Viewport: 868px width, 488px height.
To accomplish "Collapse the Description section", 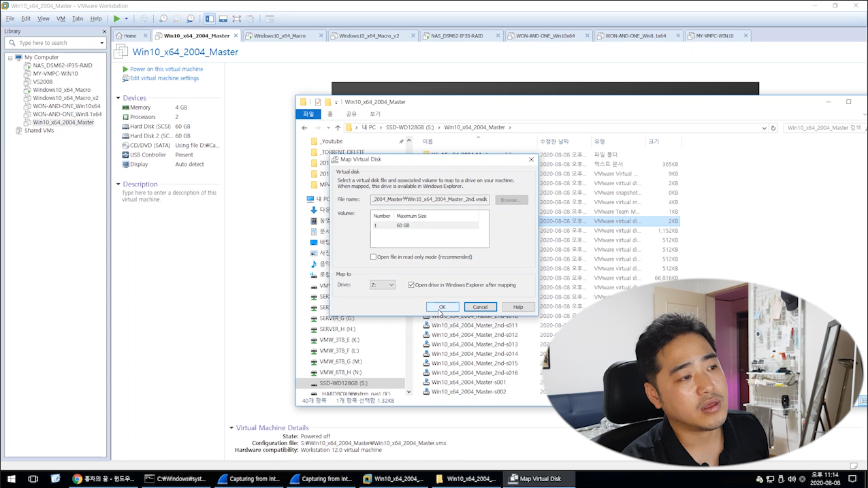I will (118, 184).
